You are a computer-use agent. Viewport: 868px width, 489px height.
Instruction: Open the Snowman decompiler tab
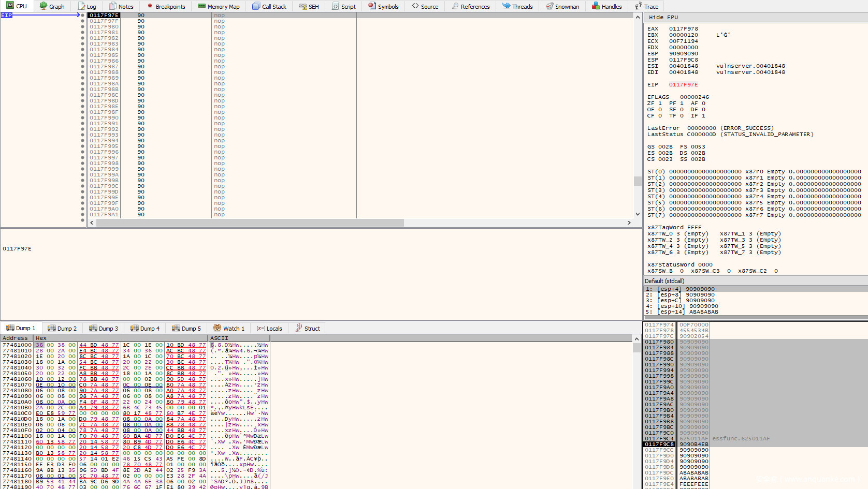[562, 7]
